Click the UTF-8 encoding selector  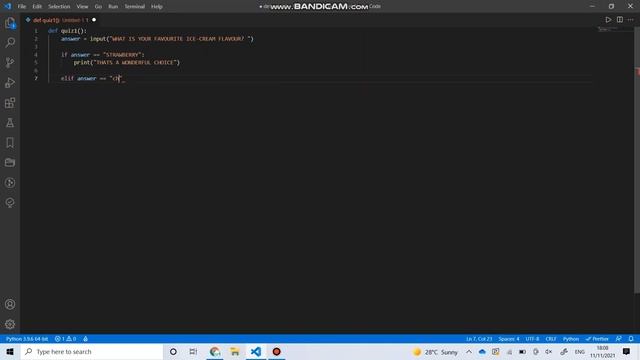point(532,339)
